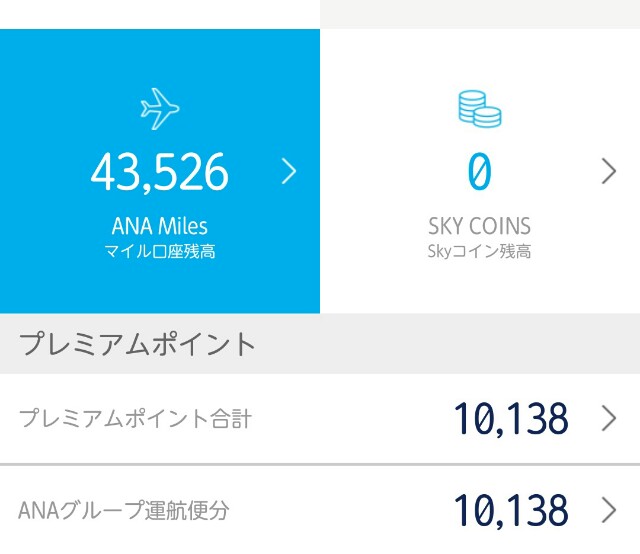Open the SKY COINS zero balance
Screen dimensions: 640x554
tap(480, 171)
